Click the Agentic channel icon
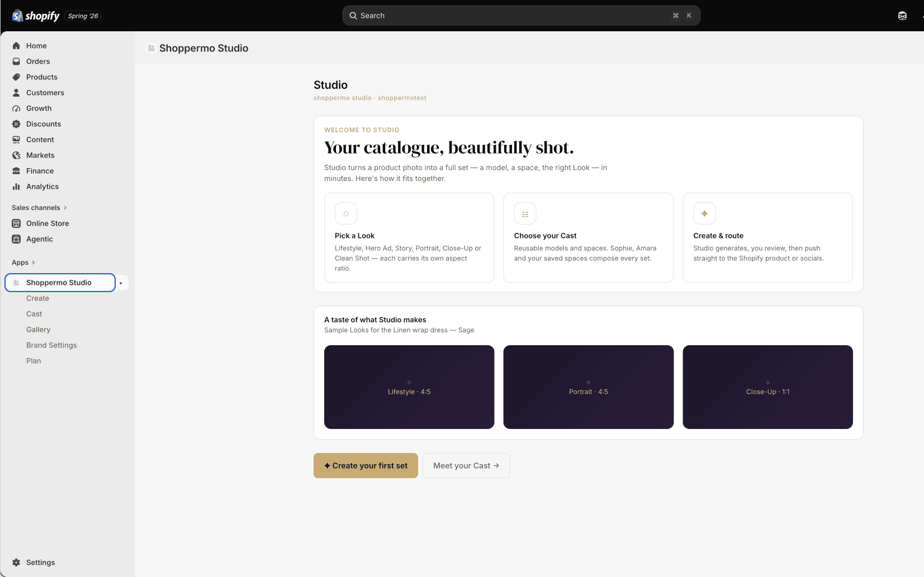Viewport: 924px width, 577px height. point(16,239)
